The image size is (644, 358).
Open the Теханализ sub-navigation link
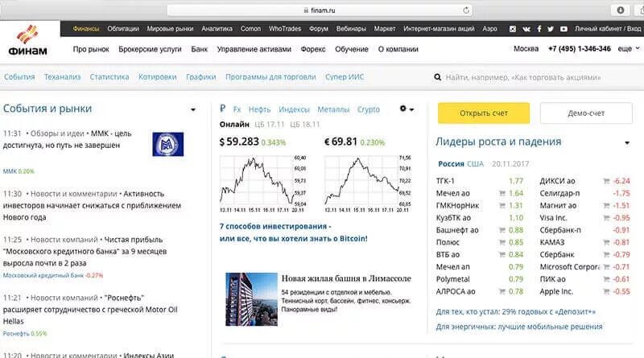pos(63,76)
